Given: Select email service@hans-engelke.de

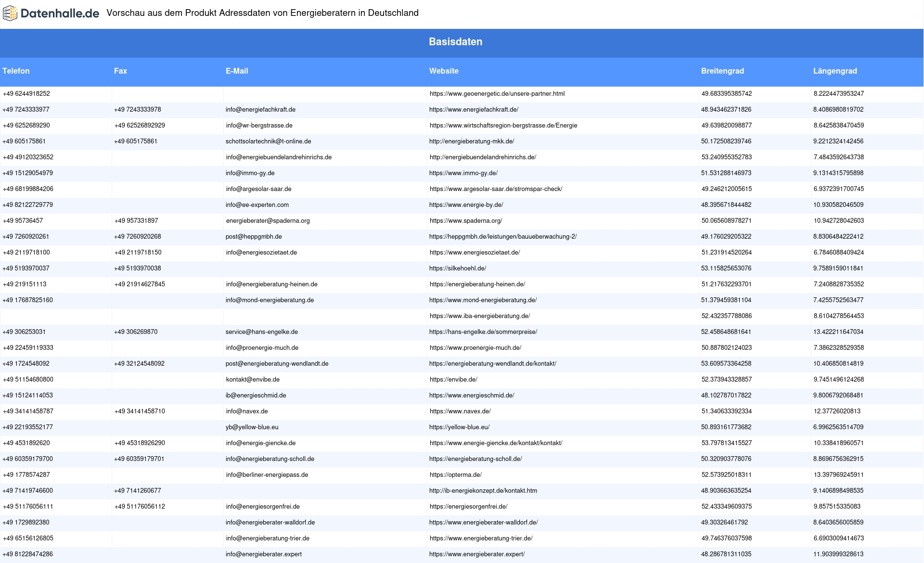Looking at the screenshot, I should click(262, 332).
